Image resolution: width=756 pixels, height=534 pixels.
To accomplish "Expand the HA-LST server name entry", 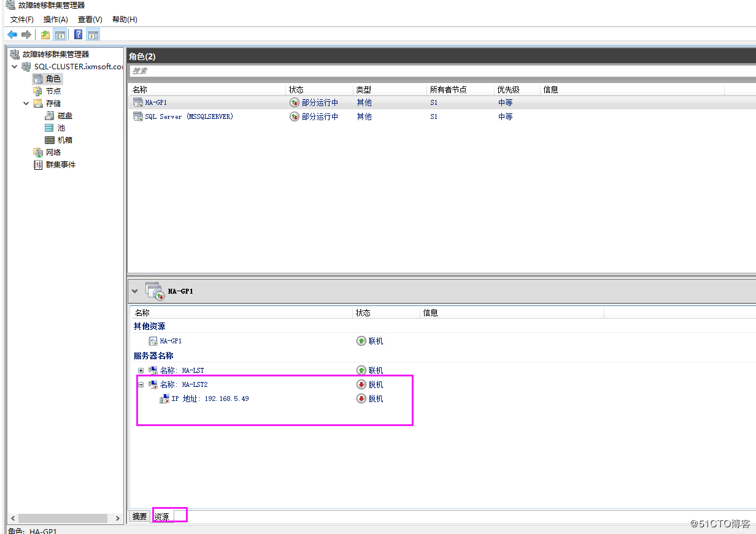I will pyautogui.click(x=141, y=370).
